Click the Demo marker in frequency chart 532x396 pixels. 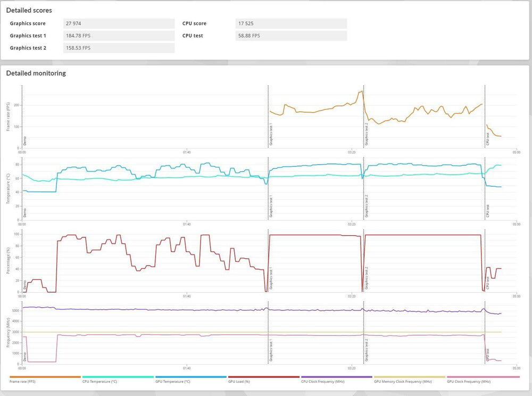24,356
